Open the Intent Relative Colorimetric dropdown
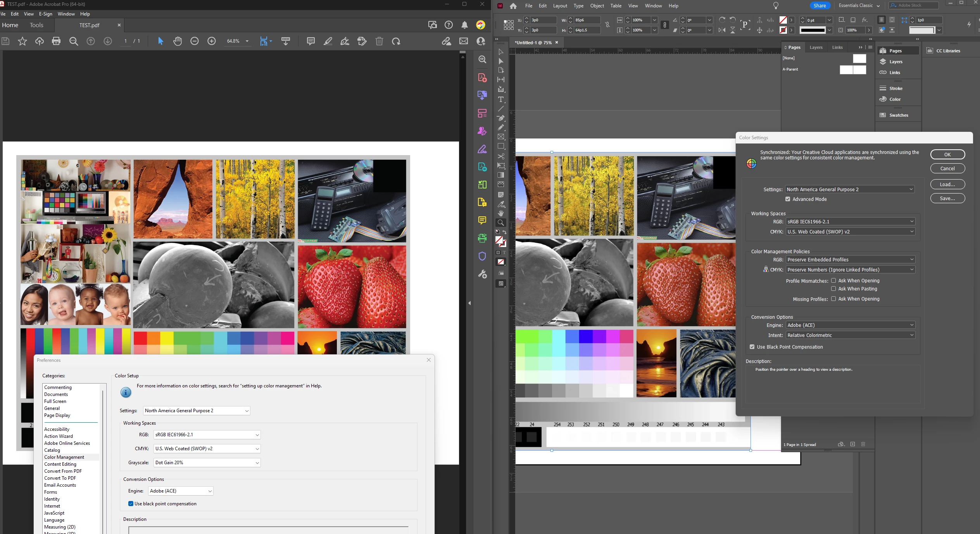This screenshot has width=980, height=534. (x=851, y=335)
